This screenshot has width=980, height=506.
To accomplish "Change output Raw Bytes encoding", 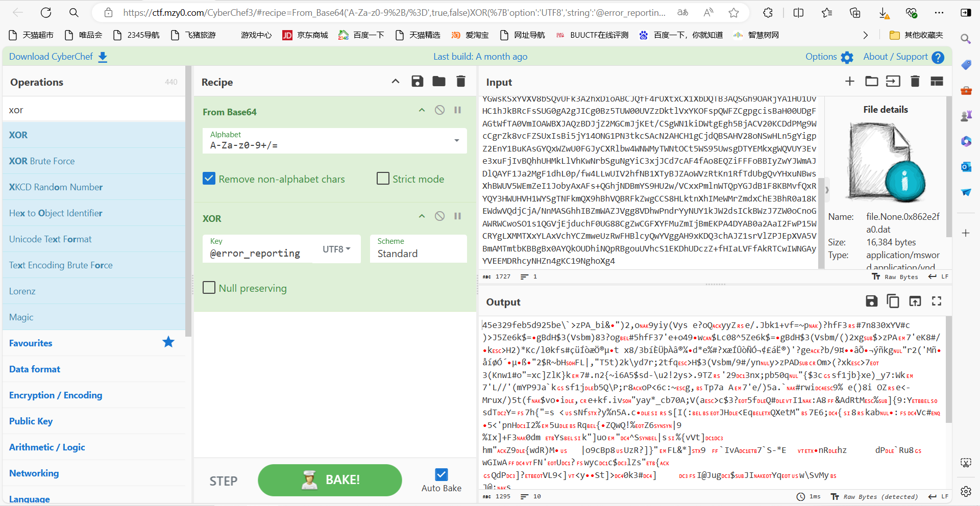I will [x=874, y=496].
